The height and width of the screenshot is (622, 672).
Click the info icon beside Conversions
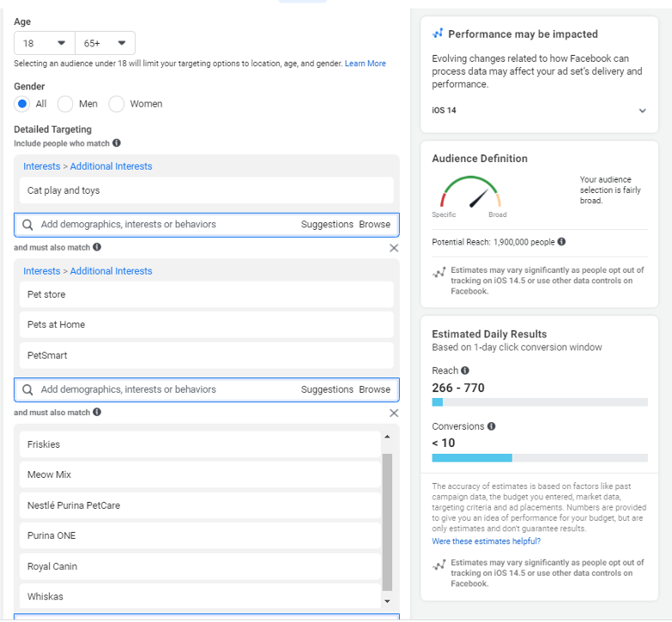492,426
